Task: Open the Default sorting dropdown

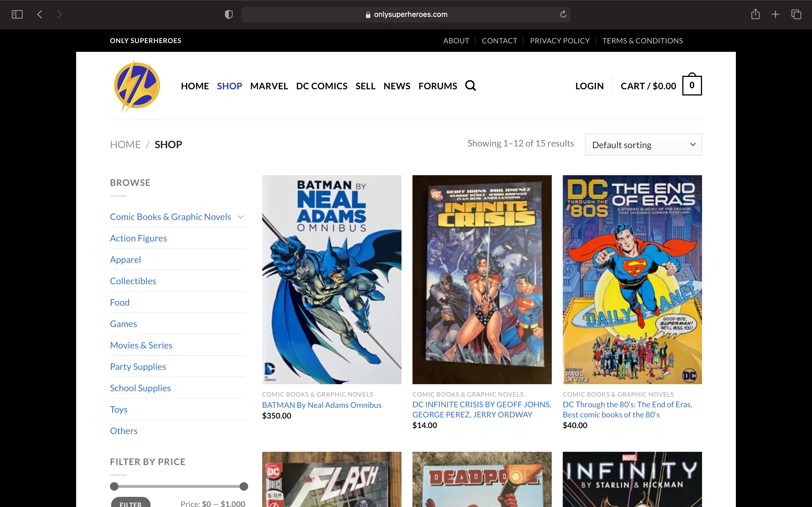Action: click(x=643, y=145)
